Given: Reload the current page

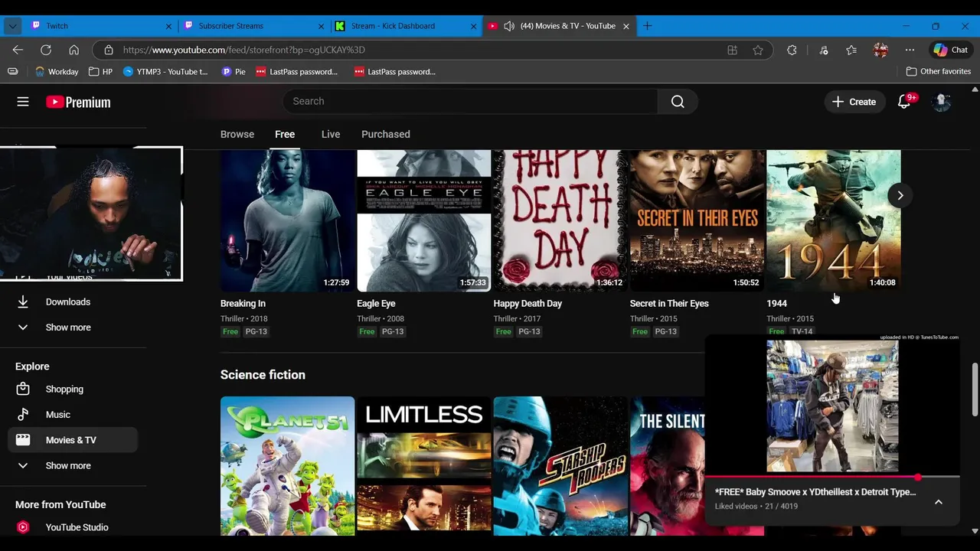Looking at the screenshot, I should (46, 50).
